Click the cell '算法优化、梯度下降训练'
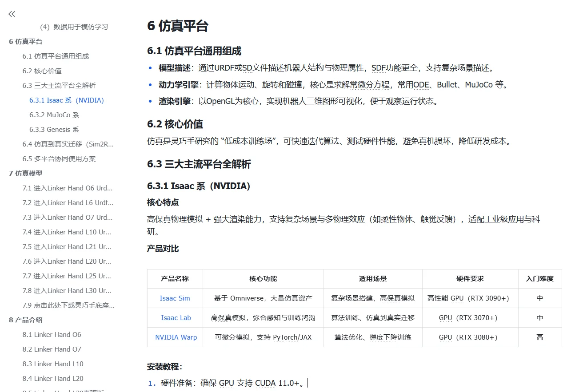The width and height of the screenshot is (575, 392). coord(373,337)
